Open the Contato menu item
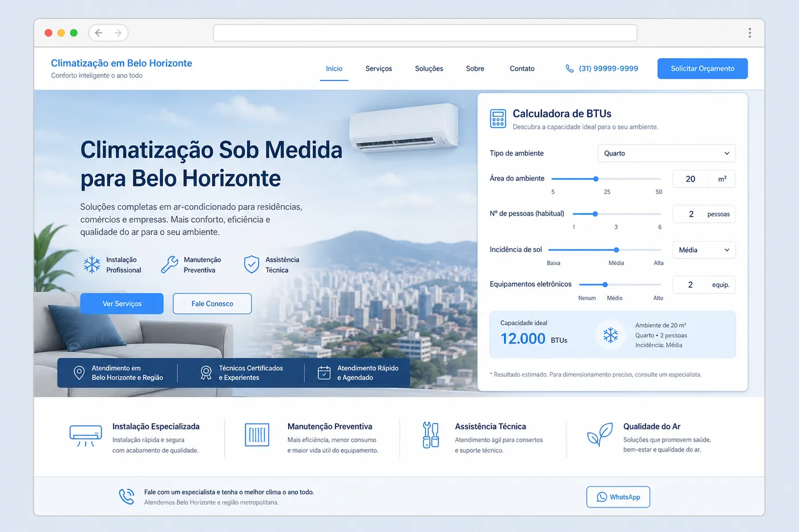Image resolution: width=799 pixels, height=532 pixels. tap(522, 68)
